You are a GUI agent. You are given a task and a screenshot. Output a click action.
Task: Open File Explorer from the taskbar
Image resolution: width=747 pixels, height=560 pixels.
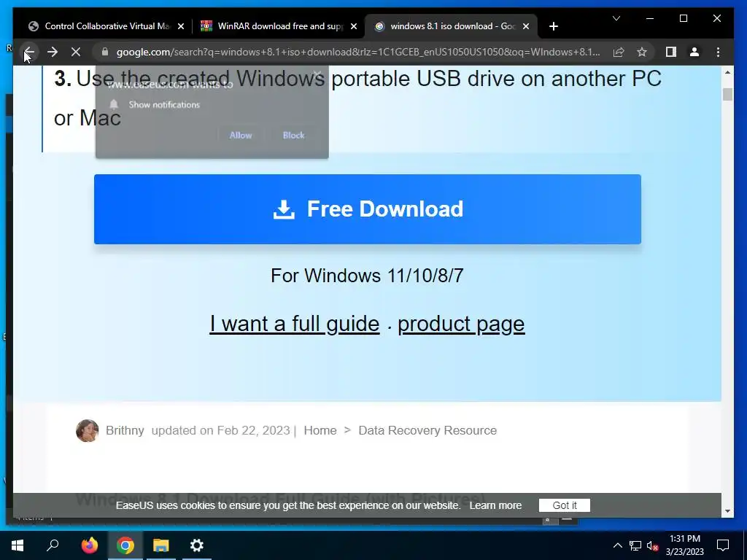161,545
